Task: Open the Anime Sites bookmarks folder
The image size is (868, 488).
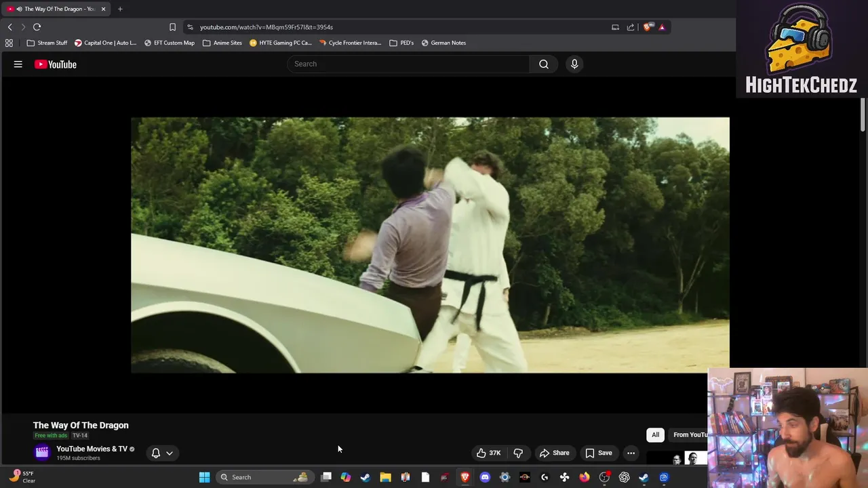Action: (222, 43)
